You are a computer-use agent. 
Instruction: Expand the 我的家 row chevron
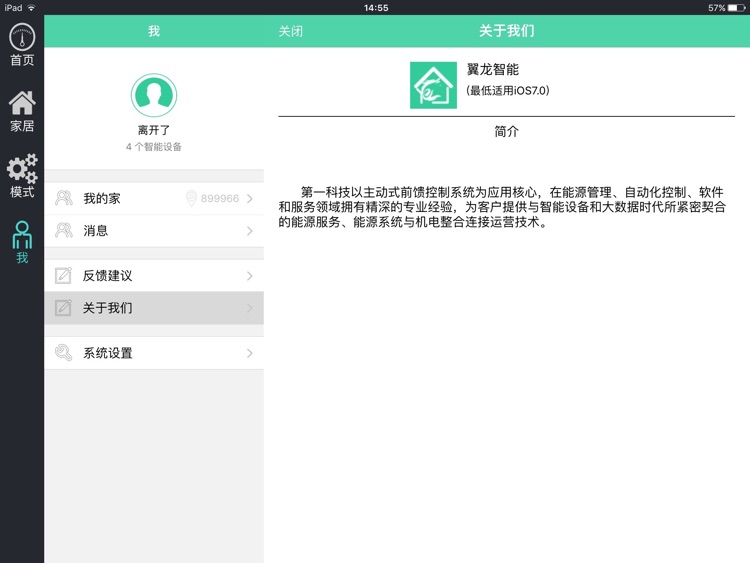250,199
